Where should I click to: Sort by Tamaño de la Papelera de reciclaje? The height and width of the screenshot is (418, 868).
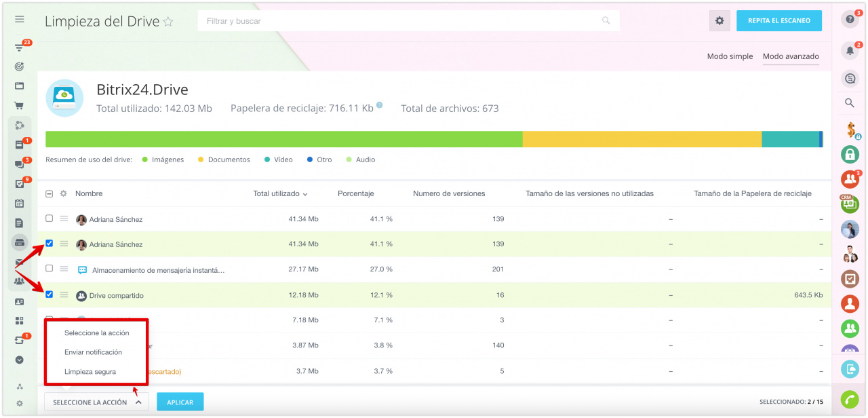[753, 193]
